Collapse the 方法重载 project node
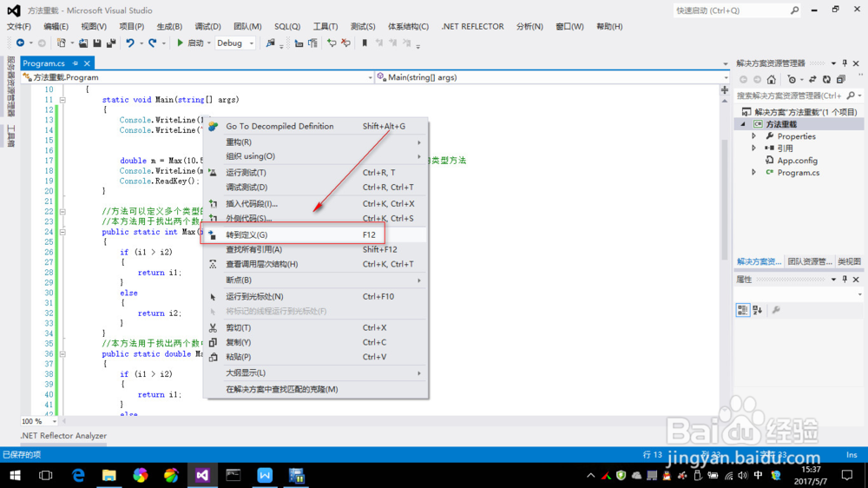 (744, 124)
